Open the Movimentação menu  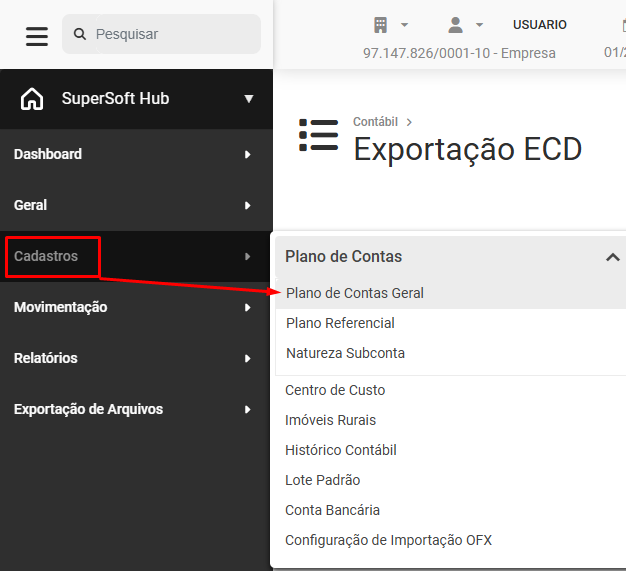click(x=136, y=307)
